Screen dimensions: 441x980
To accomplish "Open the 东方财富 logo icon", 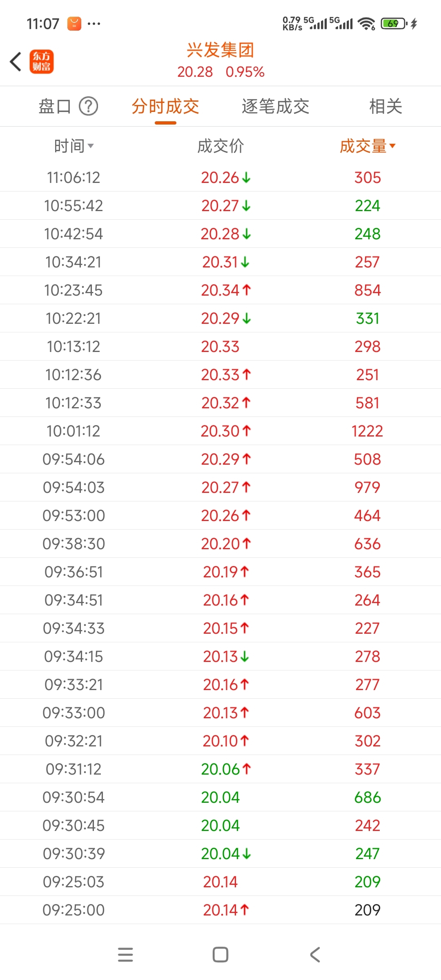I will pyautogui.click(x=42, y=62).
